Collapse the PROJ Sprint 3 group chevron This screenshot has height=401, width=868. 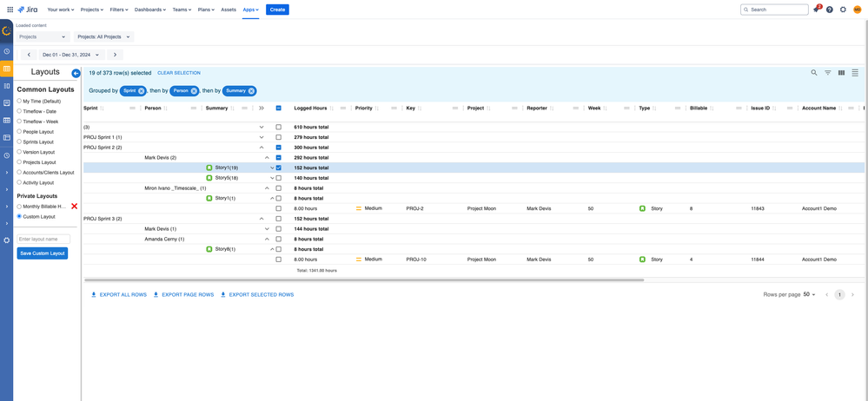(262, 219)
